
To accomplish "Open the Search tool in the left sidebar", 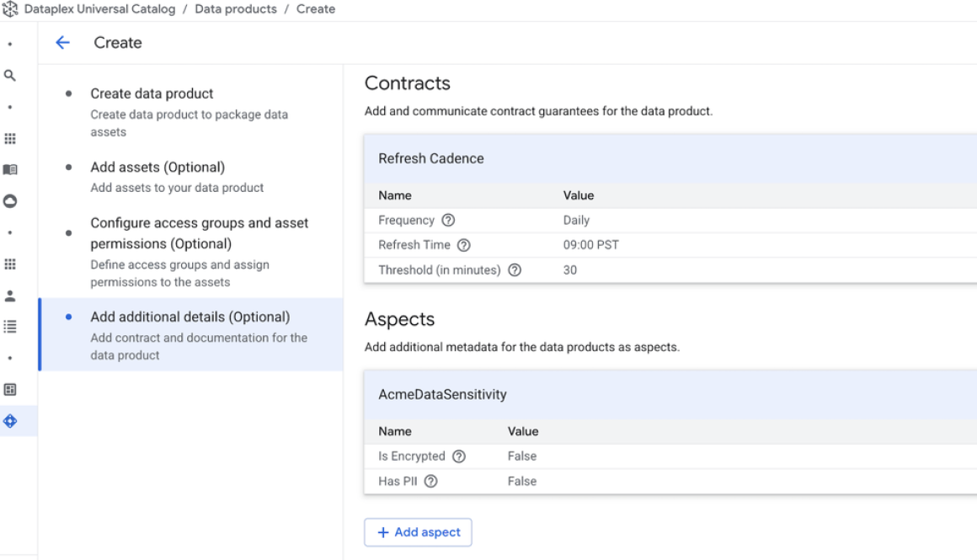I will click(10, 75).
